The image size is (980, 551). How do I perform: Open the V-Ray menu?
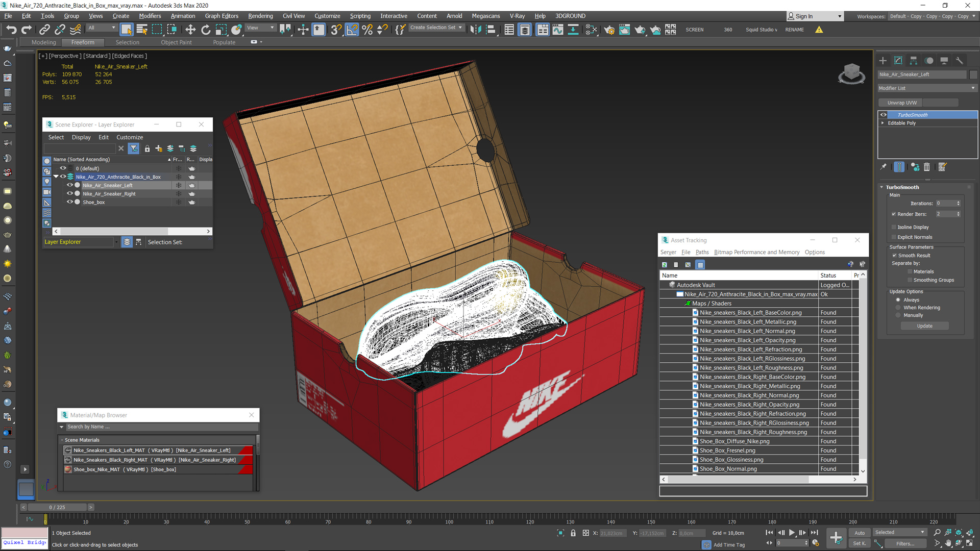coord(517,16)
